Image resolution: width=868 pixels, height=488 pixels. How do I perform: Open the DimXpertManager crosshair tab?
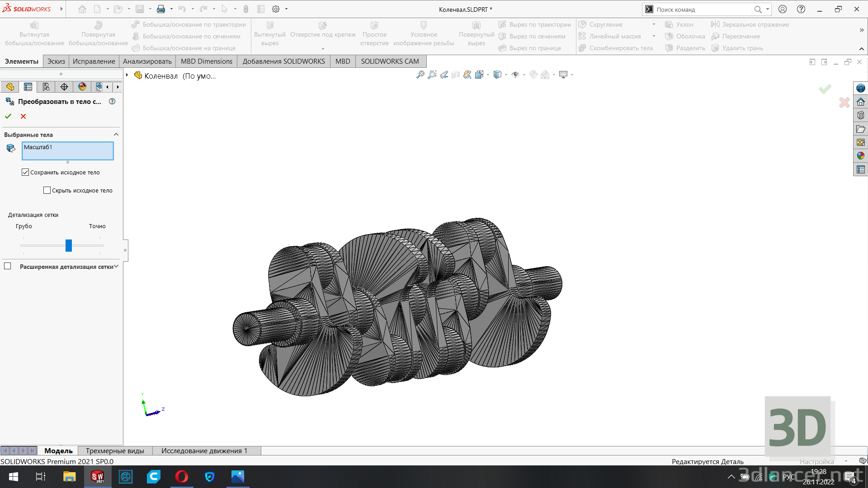(x=64, y=87)
